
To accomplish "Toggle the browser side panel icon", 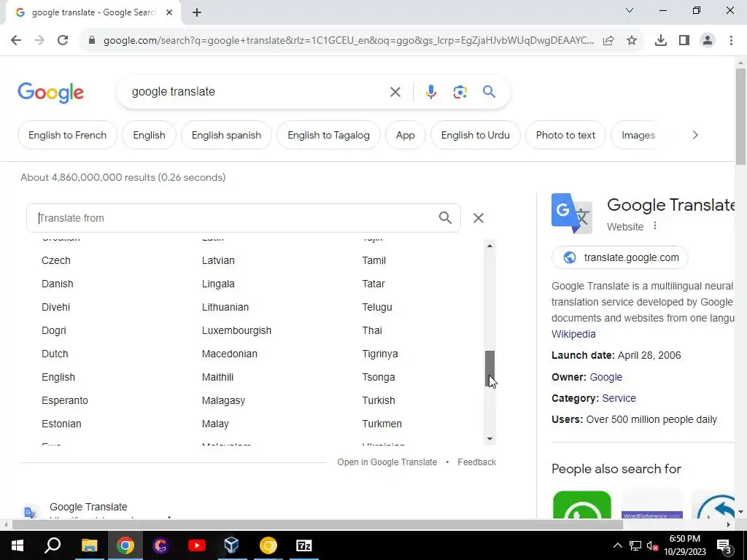I will [684, 41].
